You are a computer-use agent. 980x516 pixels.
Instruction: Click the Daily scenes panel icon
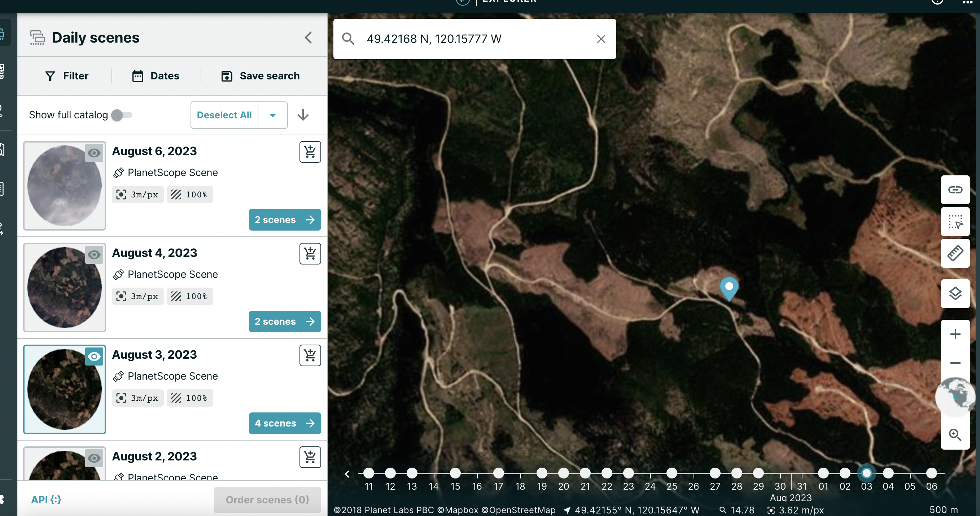[37, 38]
